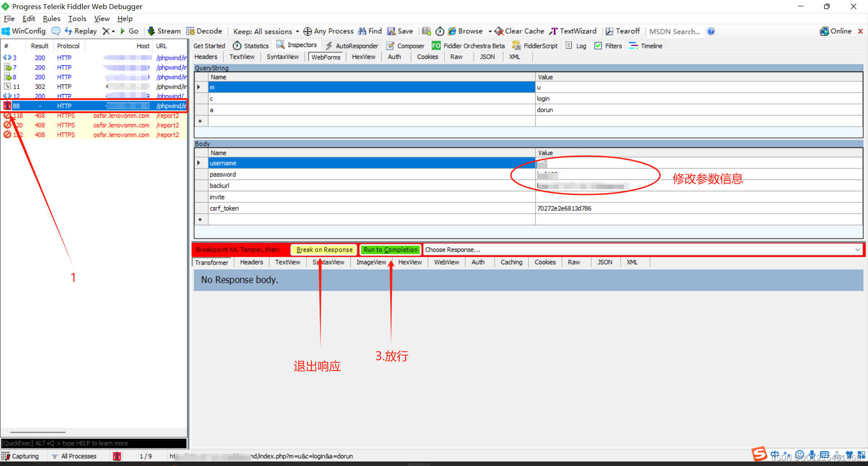
Task: Click the csrf_token value cell
Action: click(x=699, y=208)
